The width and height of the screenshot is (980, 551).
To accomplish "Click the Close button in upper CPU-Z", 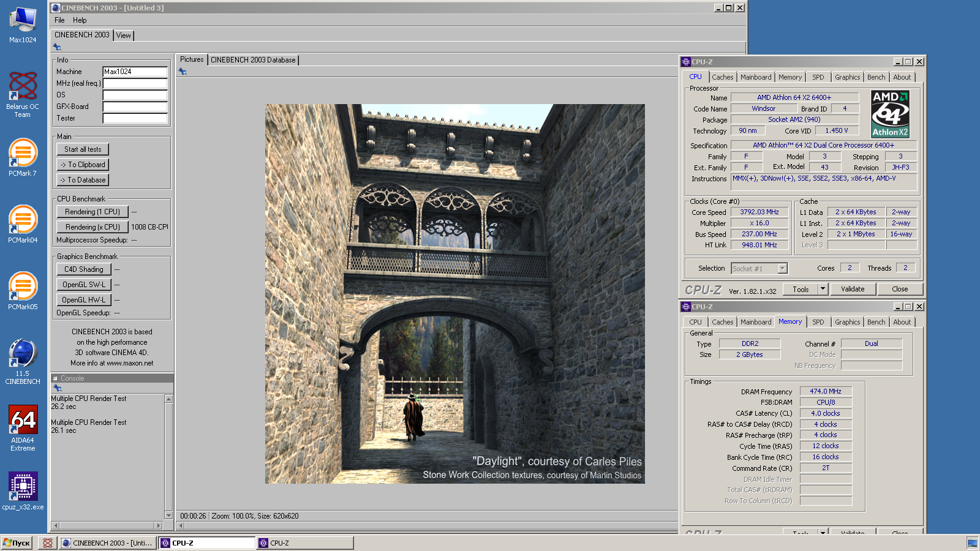I will tap(900, 289).
